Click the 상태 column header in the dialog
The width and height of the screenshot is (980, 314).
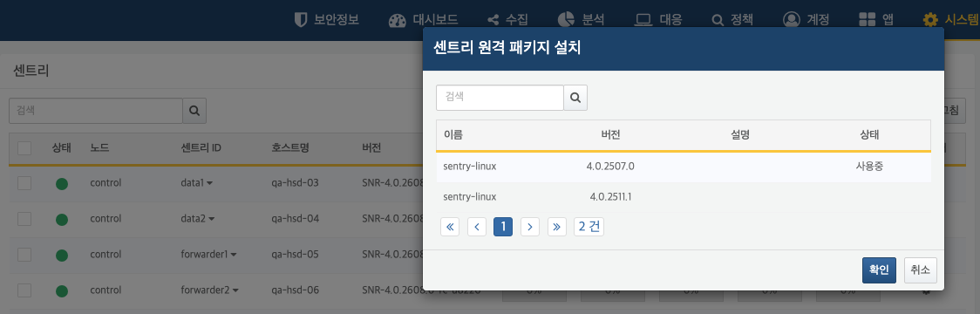coord(868,134)
